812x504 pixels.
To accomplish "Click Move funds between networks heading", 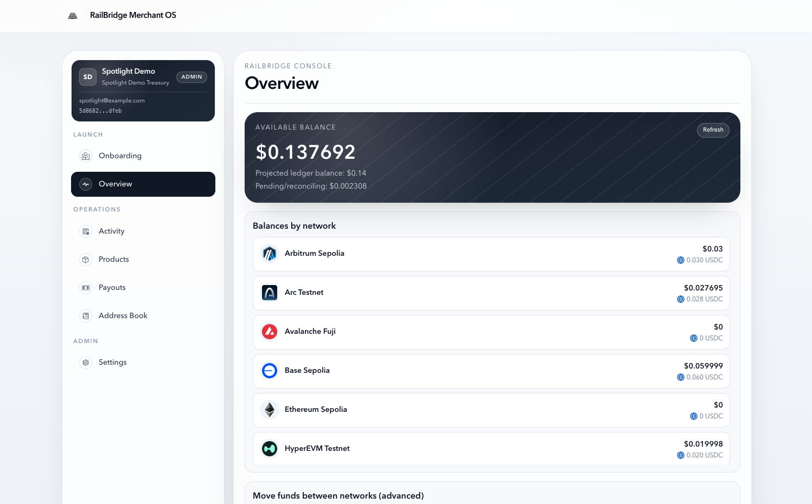I will (x=338, y=496).
